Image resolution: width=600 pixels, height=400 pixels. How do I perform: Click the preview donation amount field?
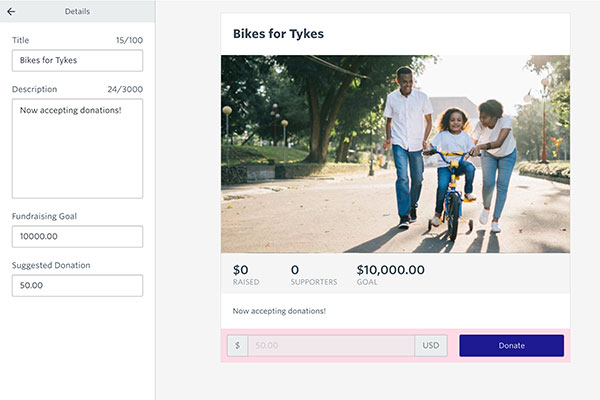point(330,345)
